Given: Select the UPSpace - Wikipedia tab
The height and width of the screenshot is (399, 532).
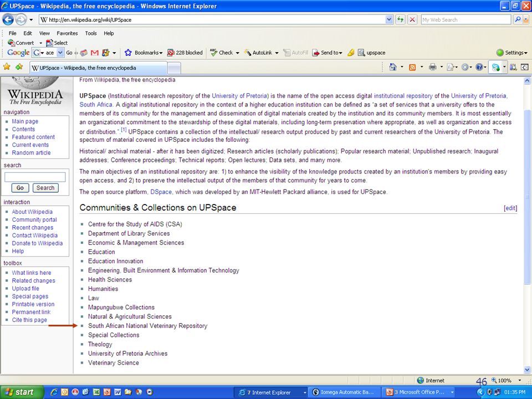Looking at the screenshot, I should point(99,68).
